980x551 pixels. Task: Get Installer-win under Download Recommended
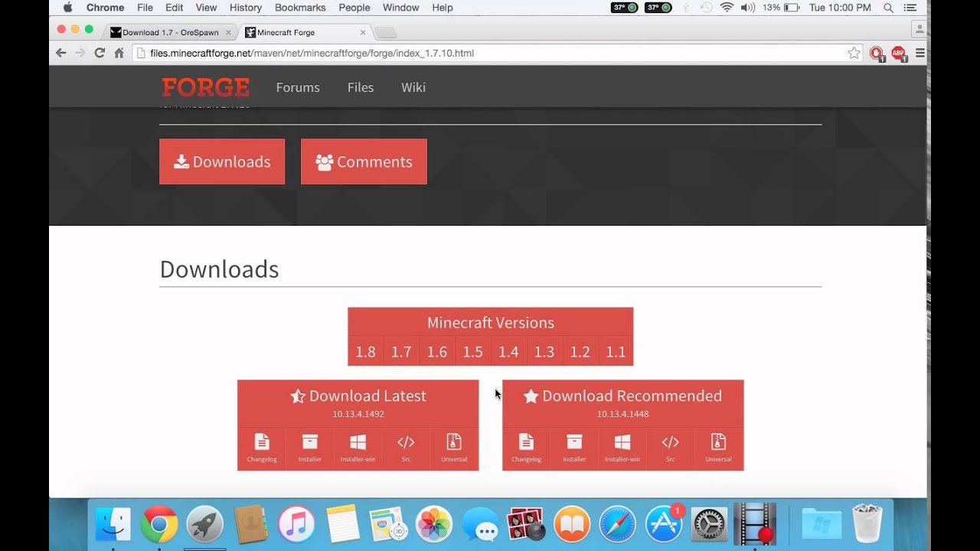click(x=622, y=448)
